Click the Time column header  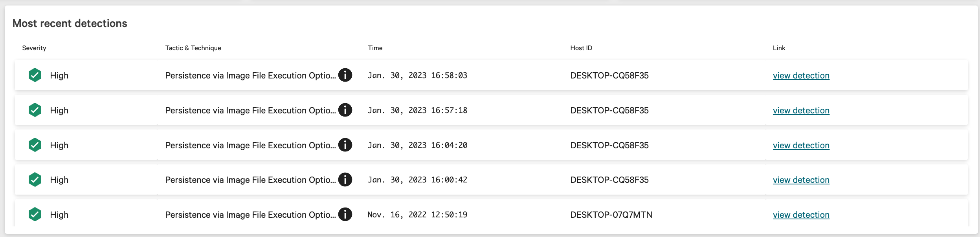tap(375, 48)
